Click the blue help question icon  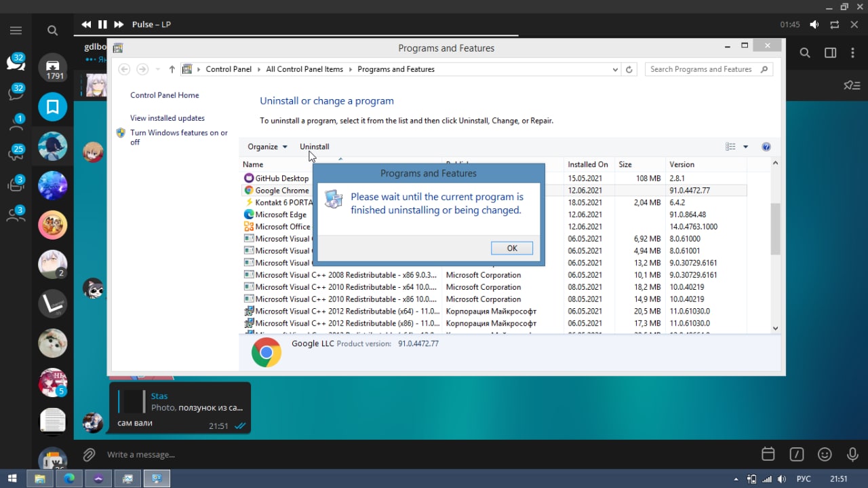point(766,147)
